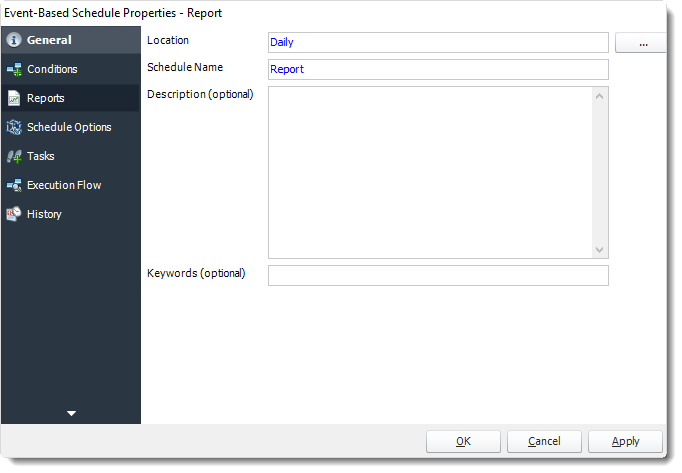This screenshot has height=473, width=682.
Task: Click the Reports document icon
Action: pyautogui.click(x=14, y=98)
